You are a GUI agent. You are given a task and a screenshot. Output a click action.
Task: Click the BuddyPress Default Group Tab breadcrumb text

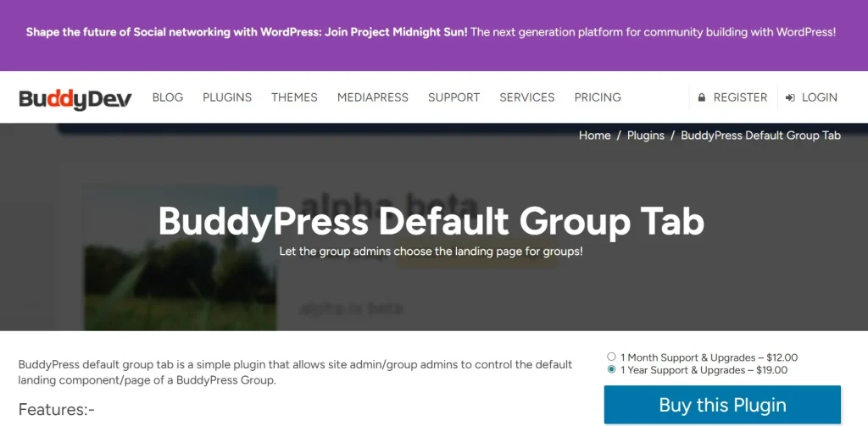coord(760,136)
